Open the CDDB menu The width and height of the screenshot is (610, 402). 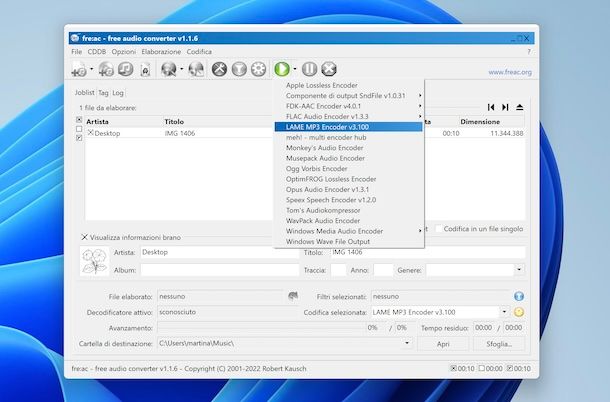coord(96,51)
